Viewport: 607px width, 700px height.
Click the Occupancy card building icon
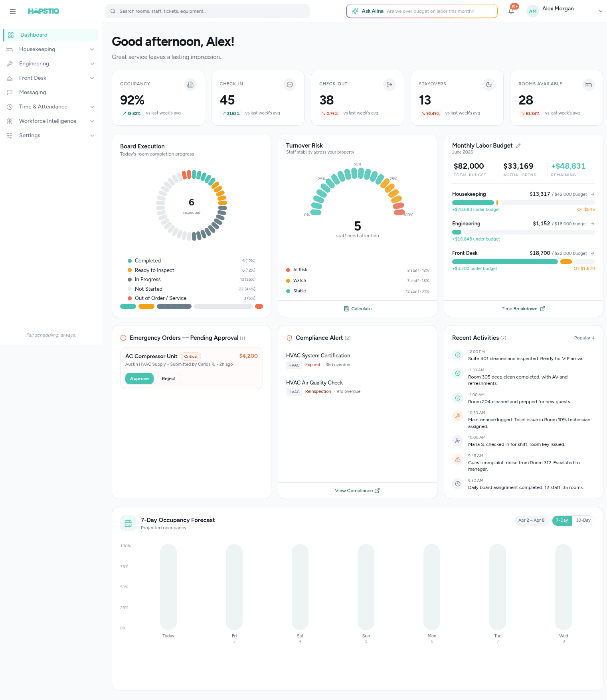[190, 85]
